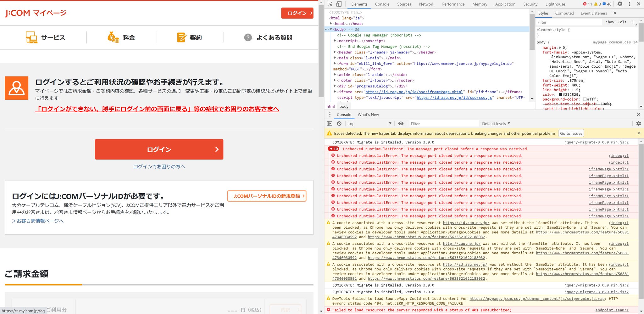Show more Styles pane tabs chevron
This screenshot has width=644, height=314.
pyautogui.click(x=615, y=13)
